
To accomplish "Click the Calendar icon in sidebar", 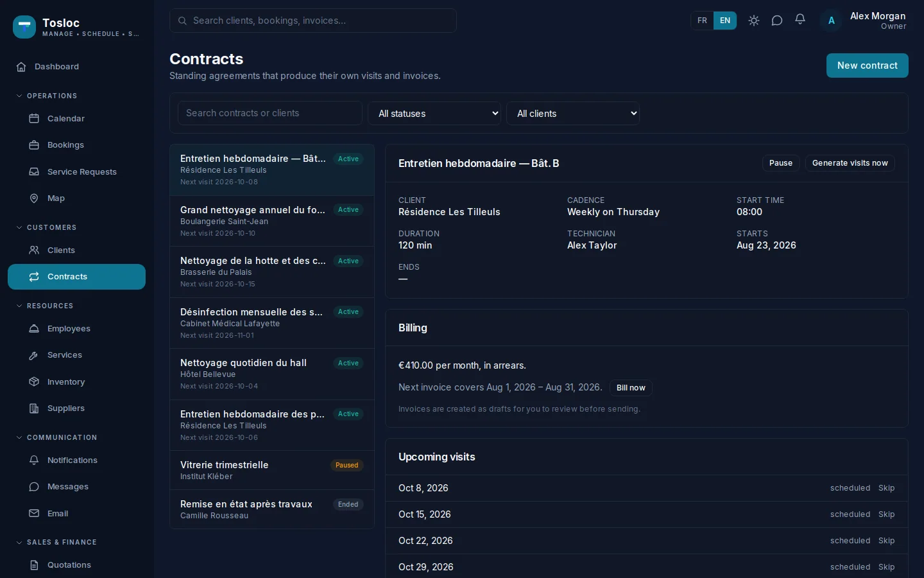I will click(34, 119).
